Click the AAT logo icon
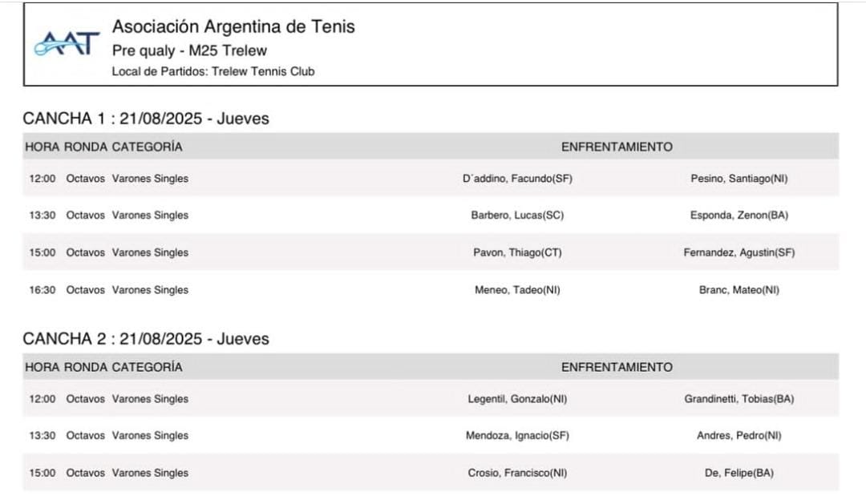 (x=67, y=43)
